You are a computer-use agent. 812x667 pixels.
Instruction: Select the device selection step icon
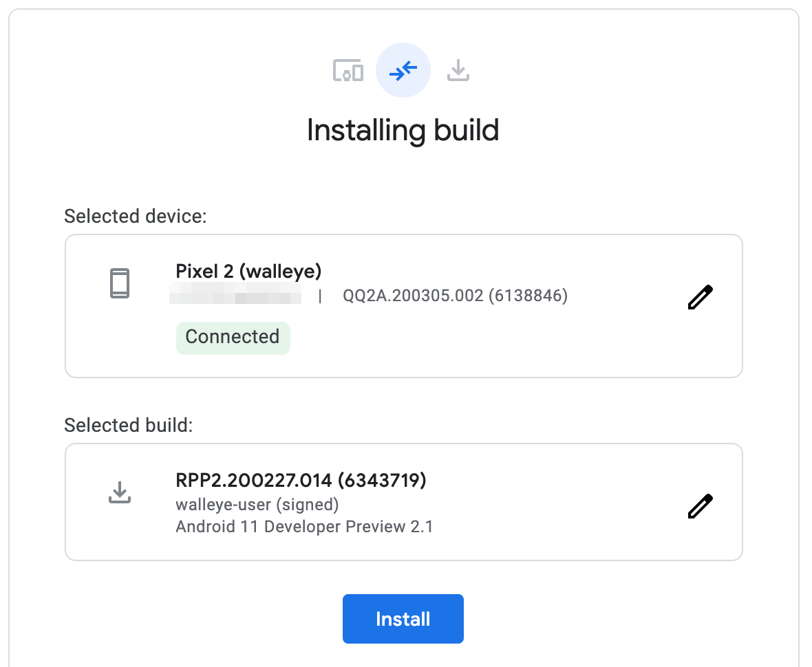point(348,70)
